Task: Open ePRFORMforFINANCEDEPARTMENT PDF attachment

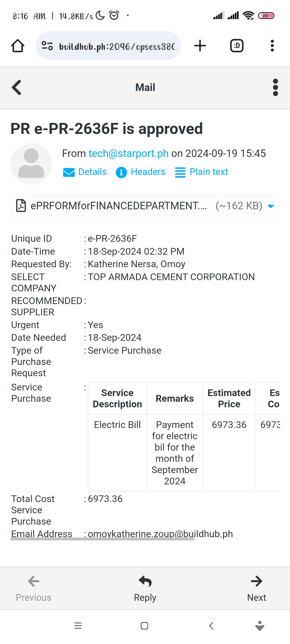Action: (x=118, y=206)
